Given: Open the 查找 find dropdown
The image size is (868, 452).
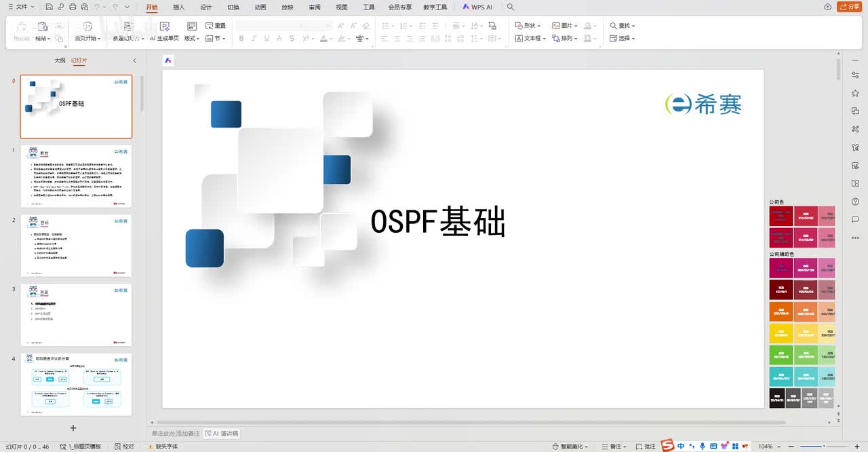Looking at the screenshot, I should [622, 26].
